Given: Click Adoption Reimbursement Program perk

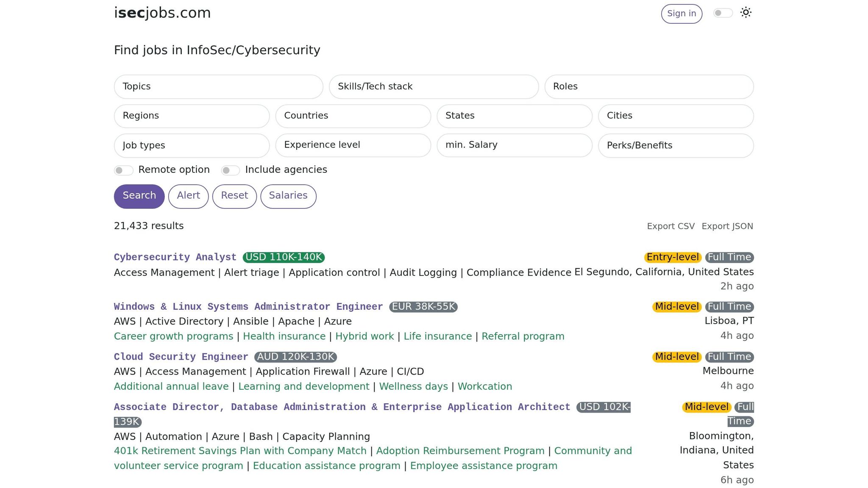Looking at the screenshot, I should 460,451.
